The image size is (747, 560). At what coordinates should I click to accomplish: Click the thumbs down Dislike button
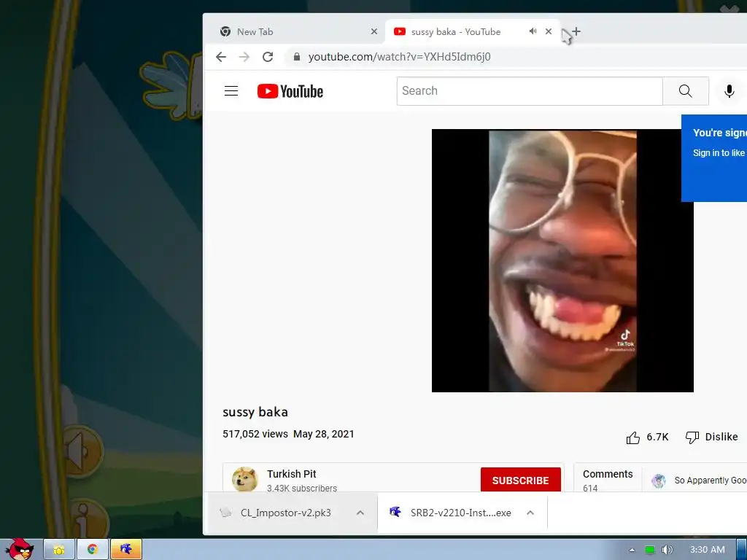pyautogui.click(x=711, y=437)
